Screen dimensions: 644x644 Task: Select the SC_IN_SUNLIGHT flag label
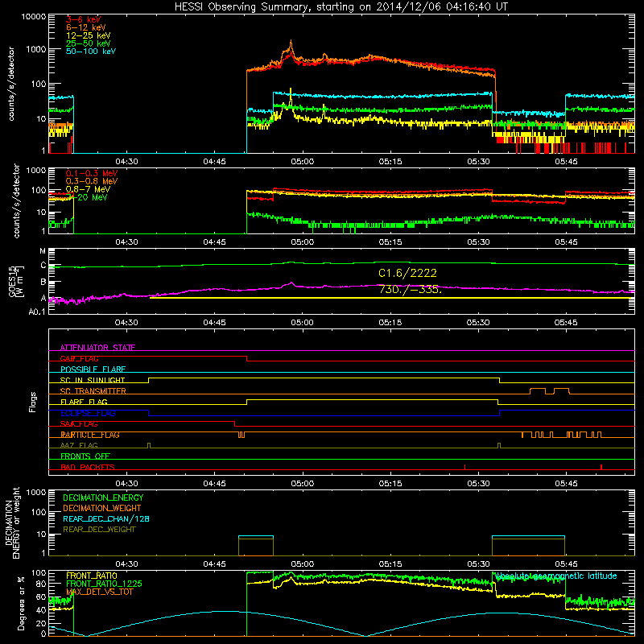pos(93,380)
